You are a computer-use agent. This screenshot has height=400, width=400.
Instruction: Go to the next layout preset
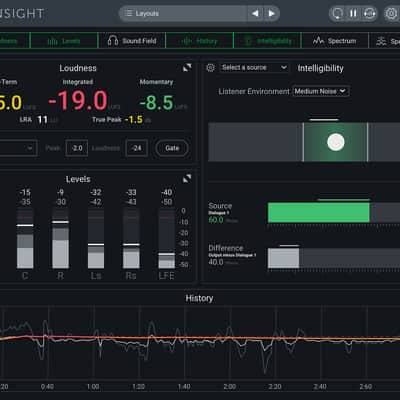(272, 13)
